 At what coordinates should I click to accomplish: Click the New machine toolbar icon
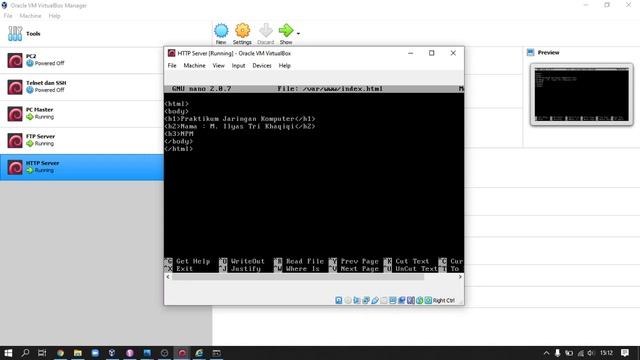(x=221, y=31)
